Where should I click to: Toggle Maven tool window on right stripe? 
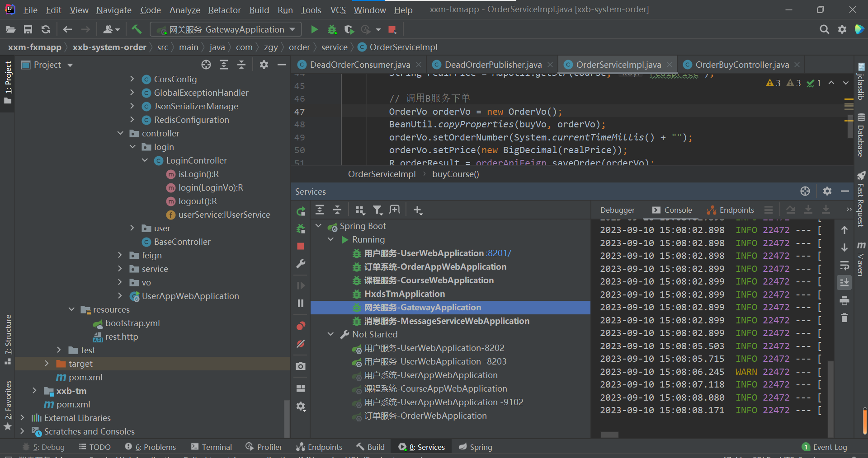click(861, 259)
